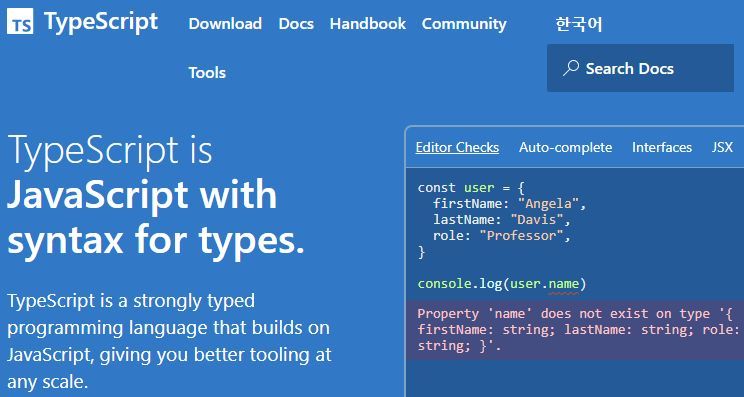Click the heading text 'syntax for types.'

tap(156, 241)
